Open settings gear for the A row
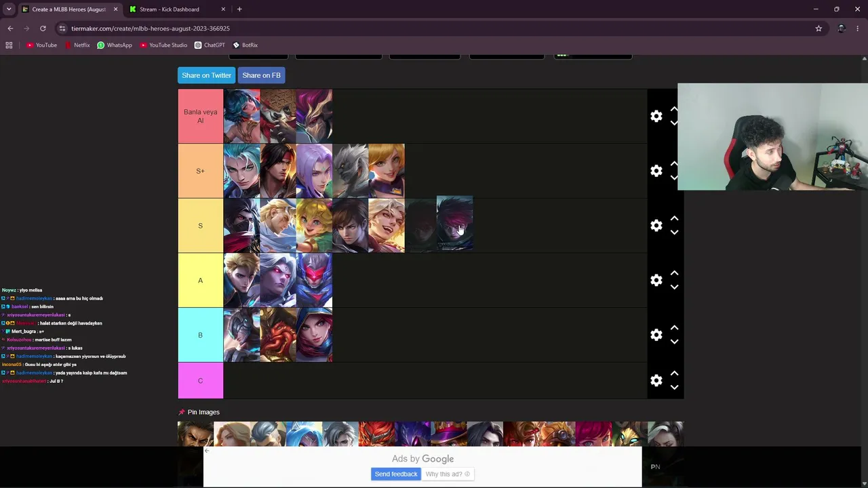The image size is (868, 488). 656,281
